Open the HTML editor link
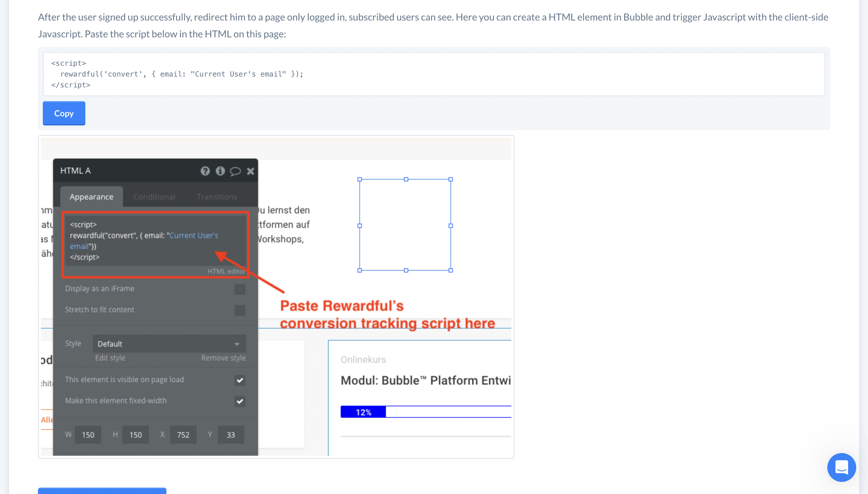The image size is (868, 494). point(226,272)
